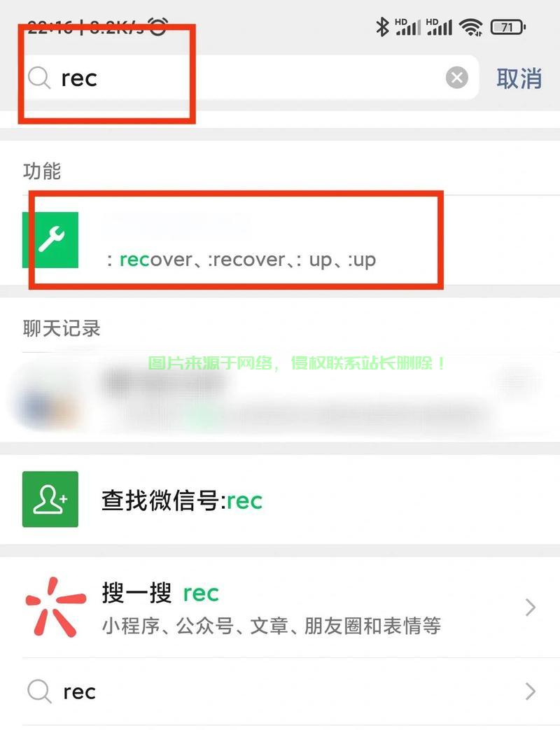Expand the bottom rec suggestion chevron
The image size is (560, 730).
pos(530,692)
